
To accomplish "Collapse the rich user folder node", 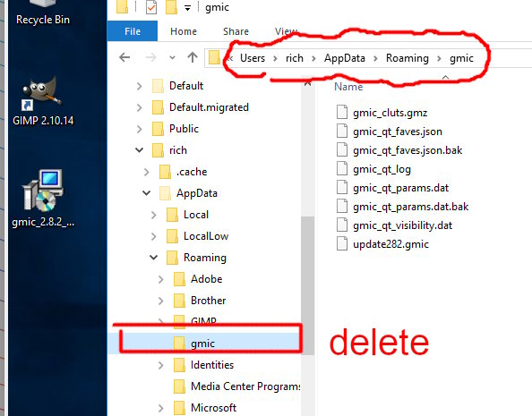I will pyautogui.click(x=140, y=150).
